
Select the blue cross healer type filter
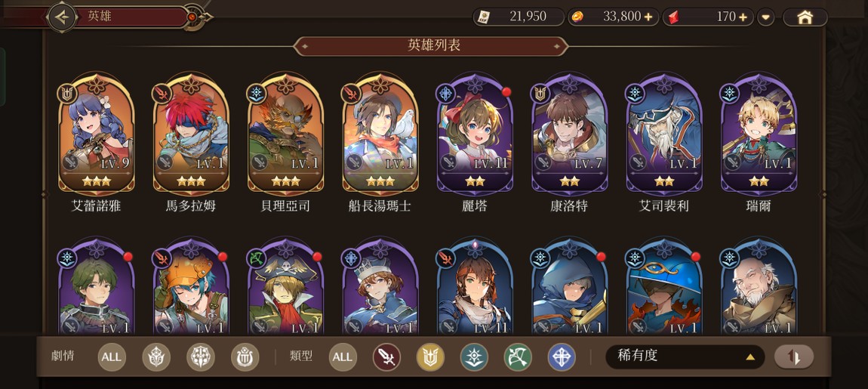point(562,357)
